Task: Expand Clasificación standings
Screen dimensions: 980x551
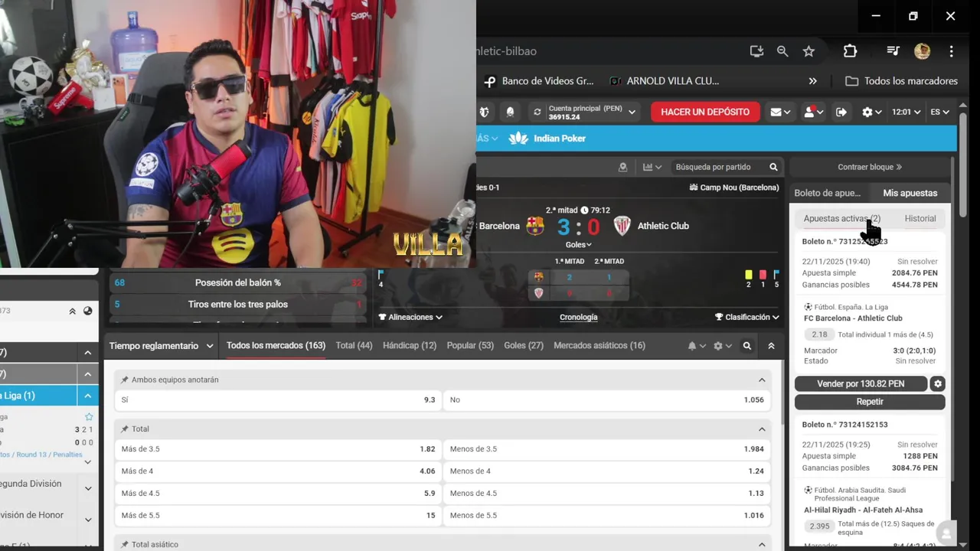Action: click(746, 317)
